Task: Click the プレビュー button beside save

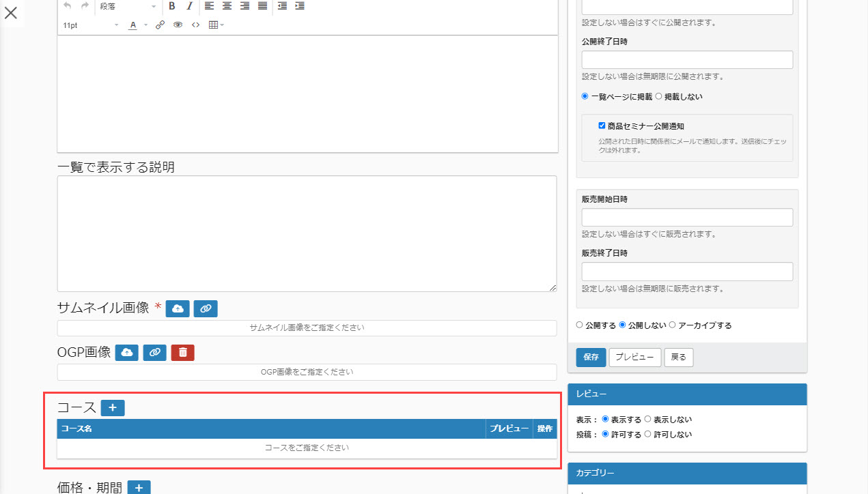Action: tap(634, 358)
